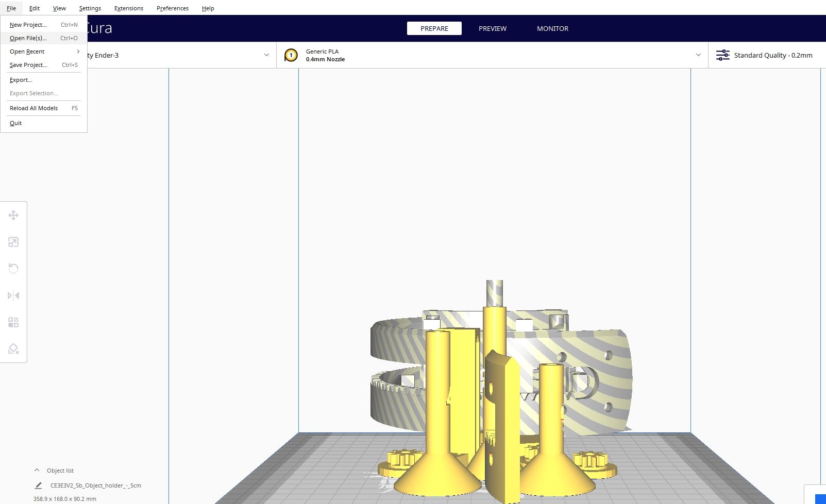
Task: Select the Rotate tool
Action: click(13, 268)
